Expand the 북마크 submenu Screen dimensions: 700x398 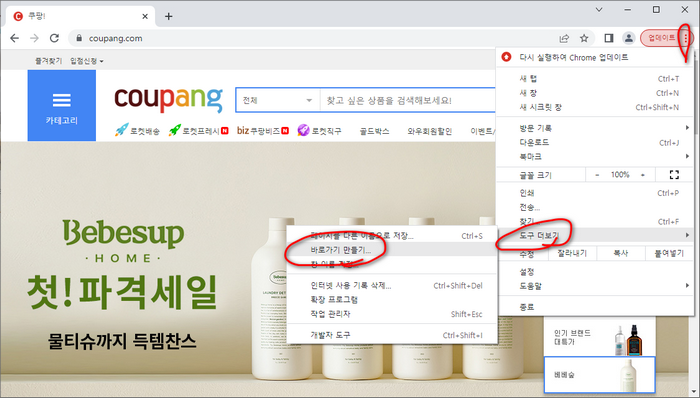pos(594,157)
